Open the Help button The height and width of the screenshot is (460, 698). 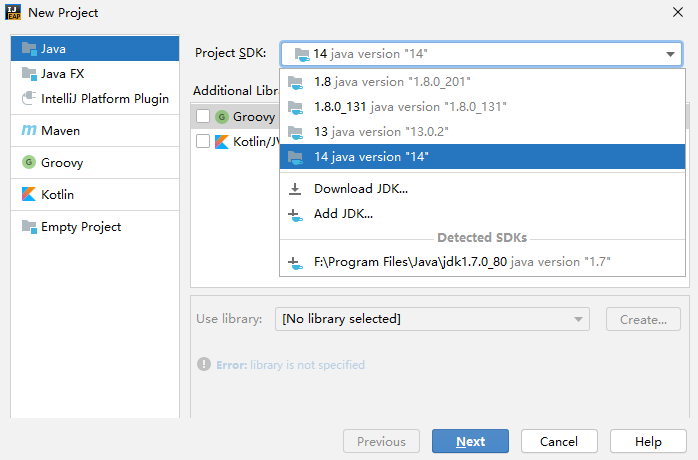(648, 441)
